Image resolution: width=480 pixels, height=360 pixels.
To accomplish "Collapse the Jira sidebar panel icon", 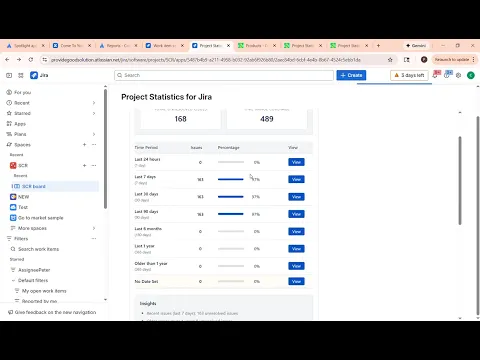I will pos(9,75).
